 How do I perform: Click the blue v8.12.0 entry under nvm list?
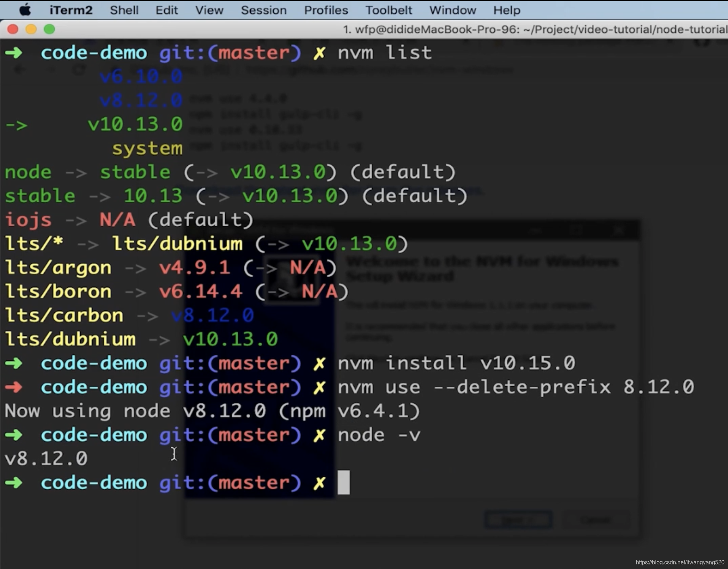coord(141,100)
